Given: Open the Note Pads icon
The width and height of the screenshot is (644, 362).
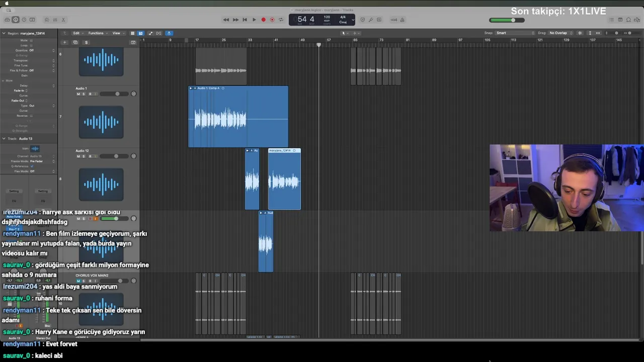Looking at the screenshot, I should [620, 20].
